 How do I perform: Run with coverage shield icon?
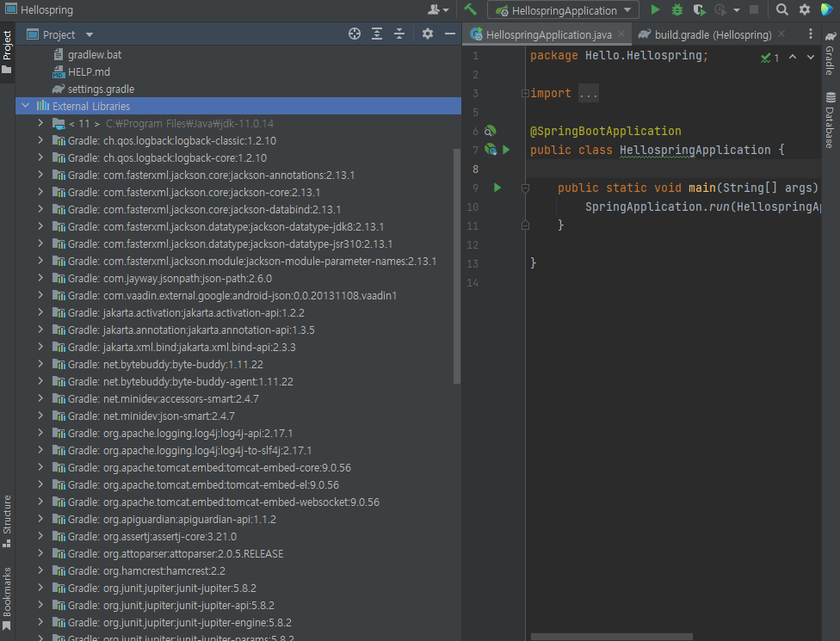pos(699,9)
